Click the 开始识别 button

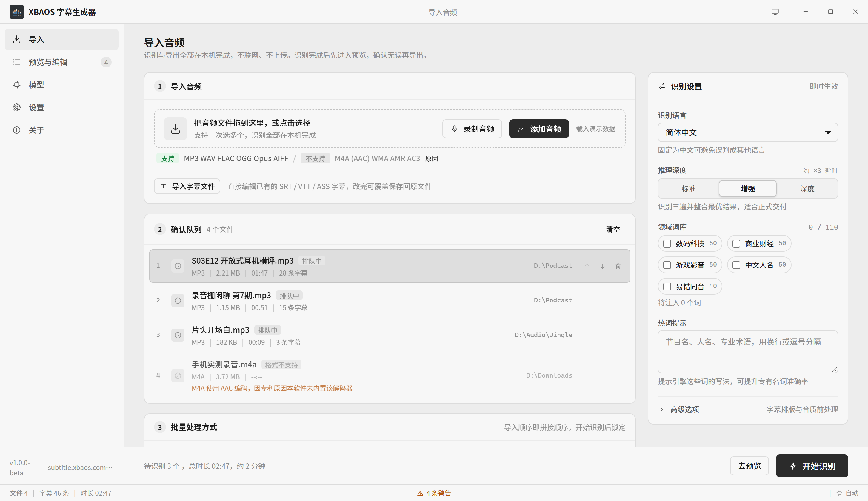click(812, 466)
